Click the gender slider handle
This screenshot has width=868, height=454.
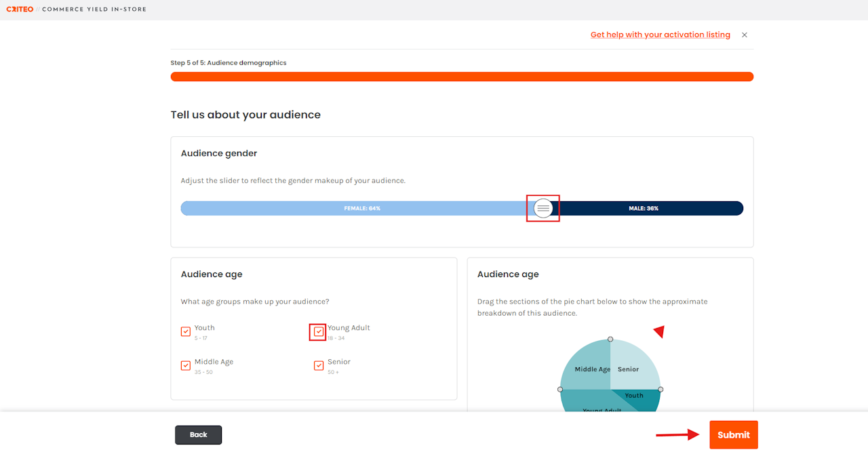pyautogui.click(x=543, y=208)
